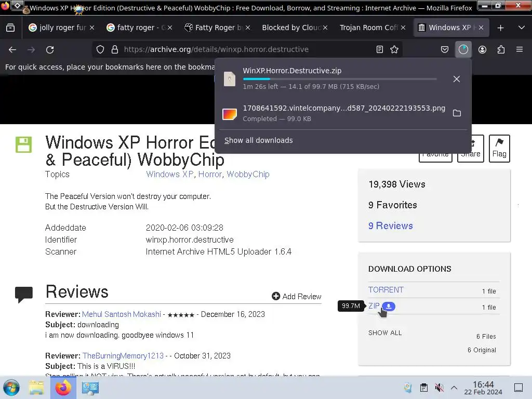Open Save to Pocket icon

click(x=445, y=49)
